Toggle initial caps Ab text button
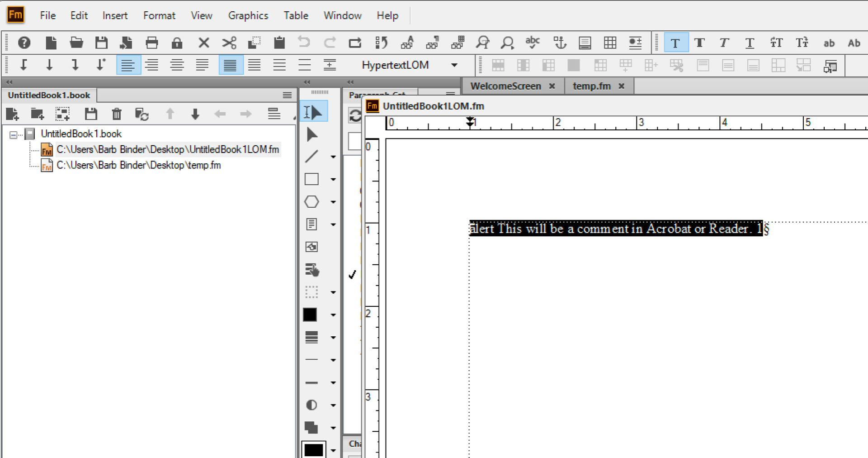Viewport: 868px width, 458px height. coord(854,43)
